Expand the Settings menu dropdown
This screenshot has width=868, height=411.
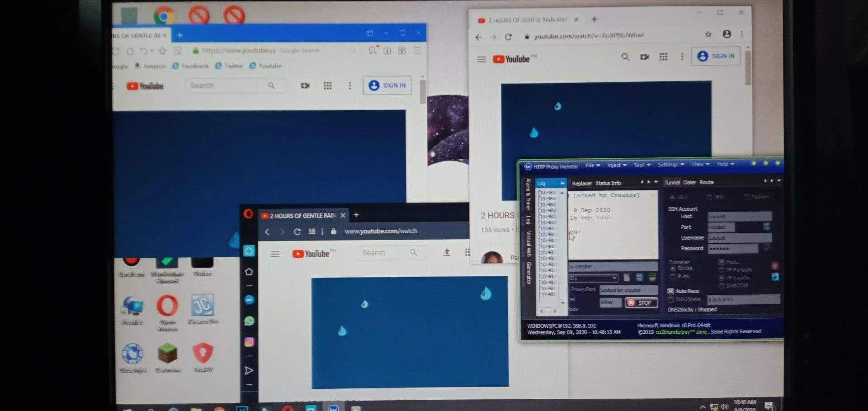(671, 165)
